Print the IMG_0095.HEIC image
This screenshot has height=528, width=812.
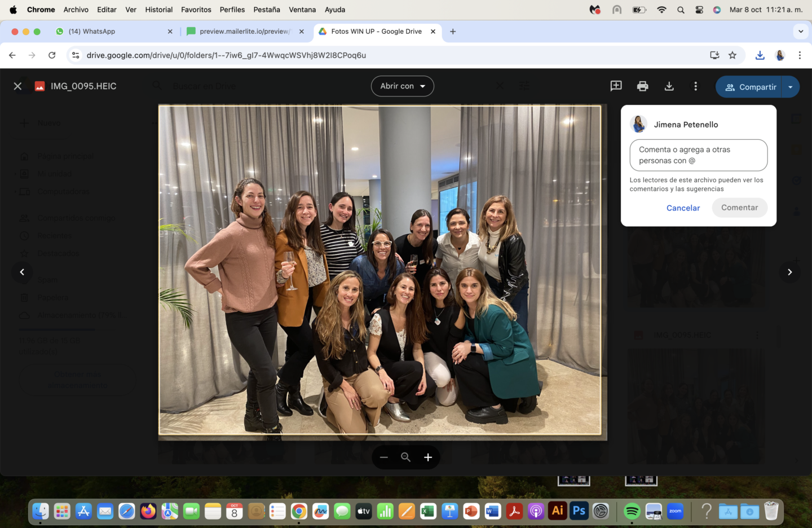tap(642, 86)
